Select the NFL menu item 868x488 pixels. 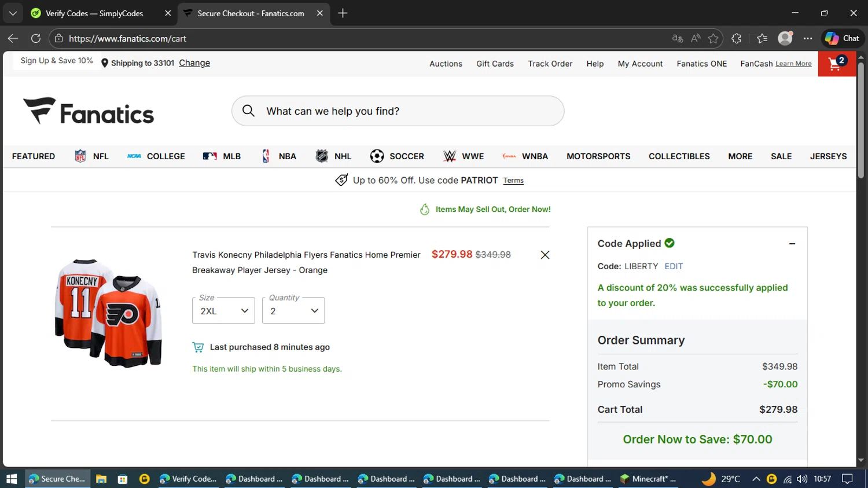tap(91, 156)
